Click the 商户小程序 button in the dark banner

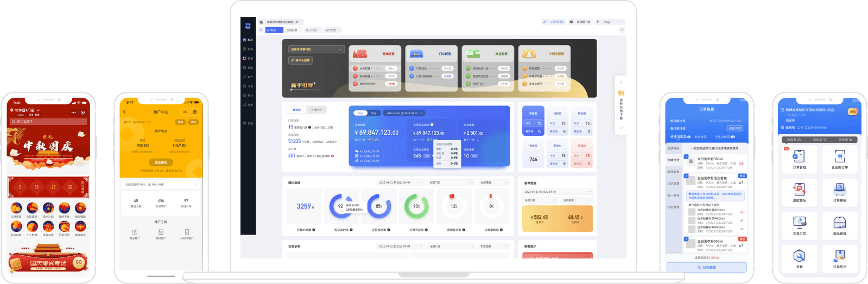coord(300,60)
